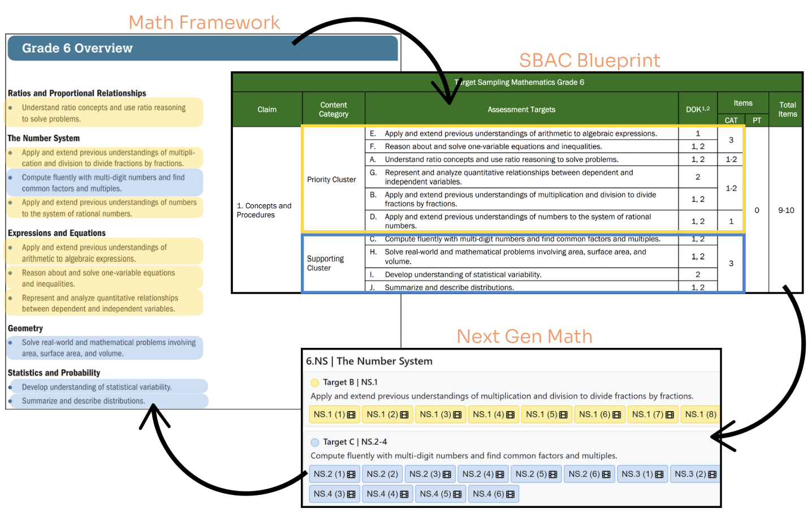The image size is (812, 517).
Task: Click the PT sub-column header
Action: [x=757, y=120]
